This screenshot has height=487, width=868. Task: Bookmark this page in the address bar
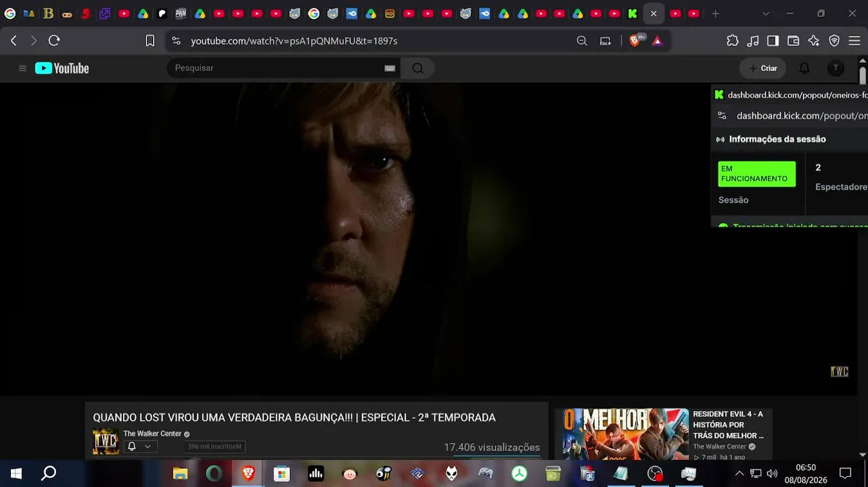(x=150, y=41)
